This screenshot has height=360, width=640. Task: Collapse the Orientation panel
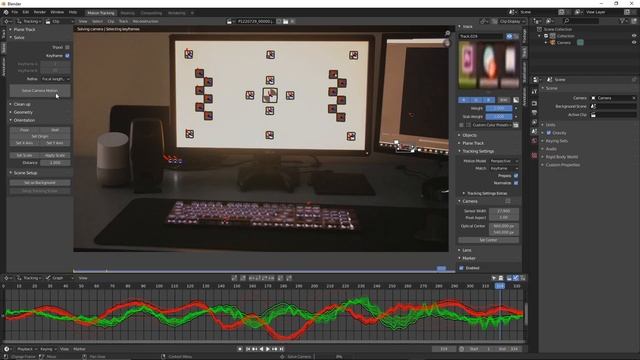click(24, 120)
